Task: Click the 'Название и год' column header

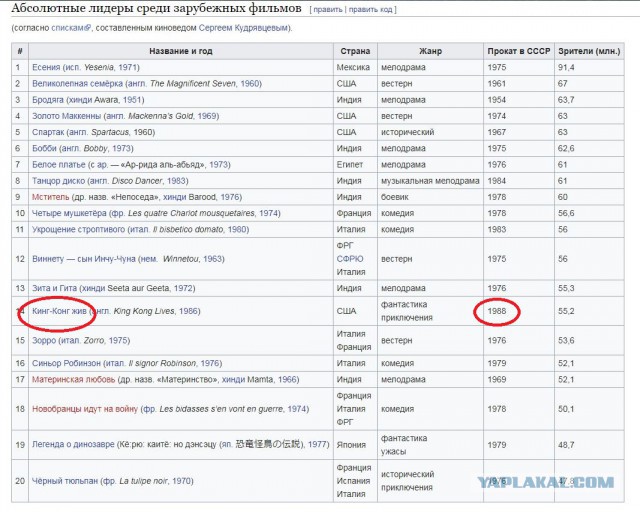Action: [x=181, y=51]
